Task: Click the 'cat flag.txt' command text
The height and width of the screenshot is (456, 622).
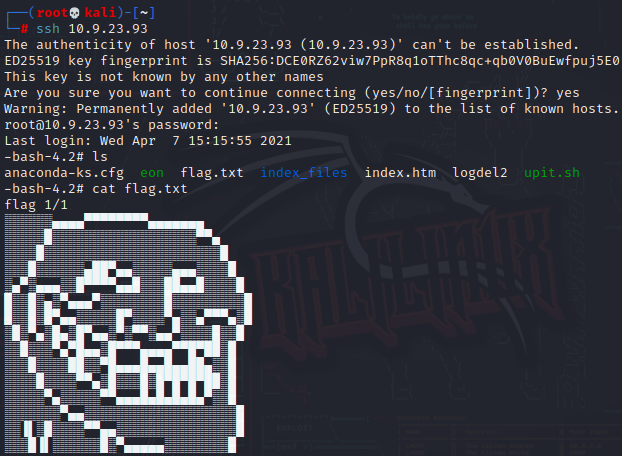Action: 140,189
